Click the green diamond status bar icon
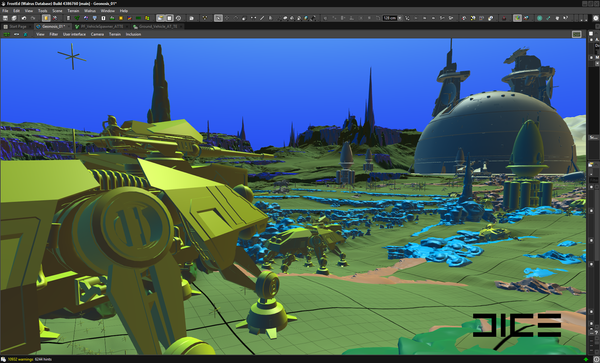 click(585, 359)
